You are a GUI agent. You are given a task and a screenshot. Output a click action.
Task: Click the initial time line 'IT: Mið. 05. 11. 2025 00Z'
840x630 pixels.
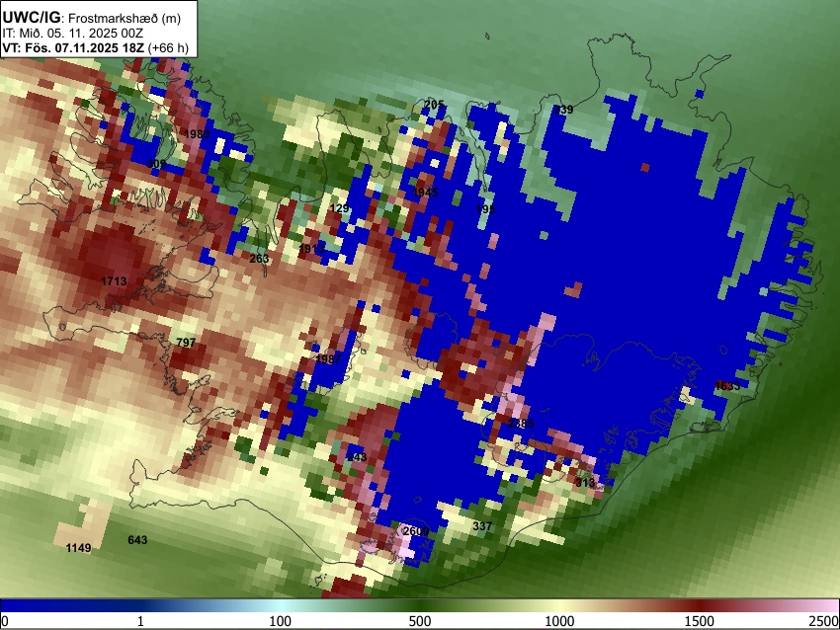(72, 34)
